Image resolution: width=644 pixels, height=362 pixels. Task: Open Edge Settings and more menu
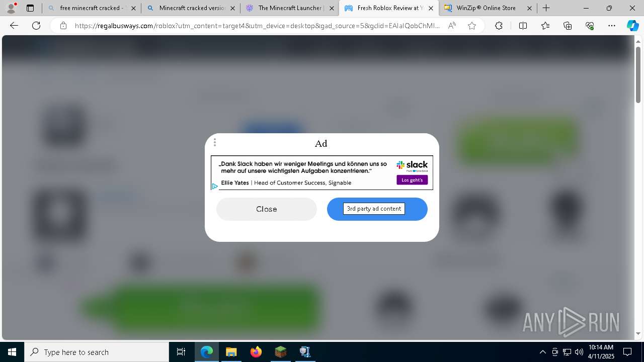pyautogui.click(x=612, y=26)
